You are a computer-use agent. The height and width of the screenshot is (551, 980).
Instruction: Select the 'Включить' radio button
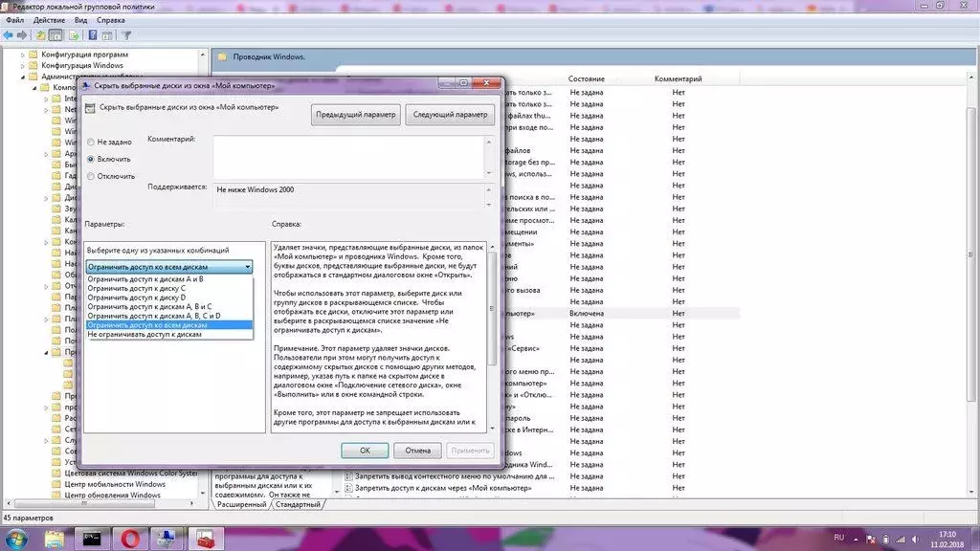click(91, 160)
